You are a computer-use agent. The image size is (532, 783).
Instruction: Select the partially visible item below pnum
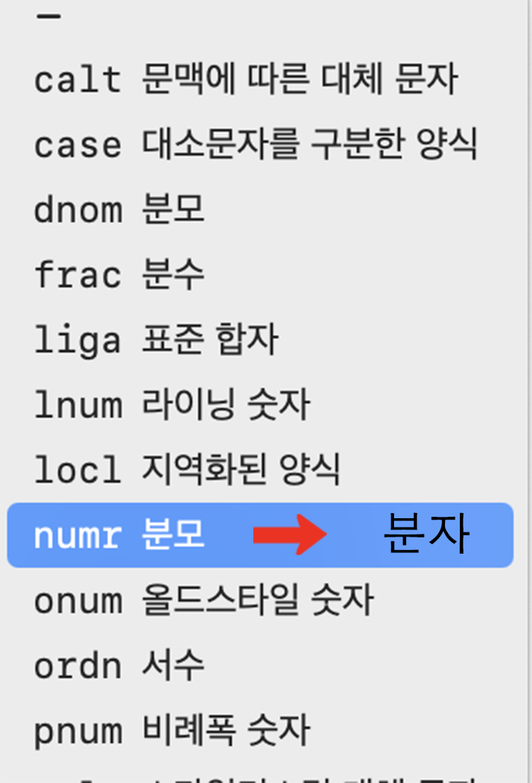pos(260,777)
